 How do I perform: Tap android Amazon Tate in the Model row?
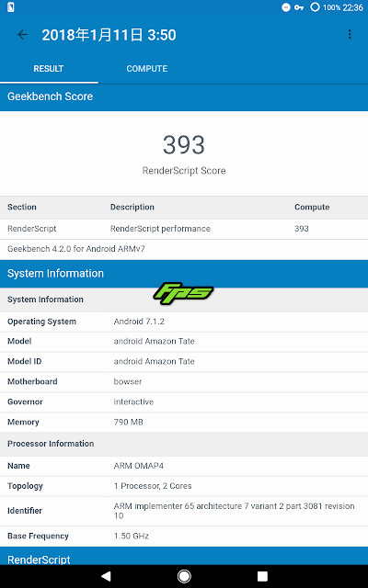[x=155, y=341]
